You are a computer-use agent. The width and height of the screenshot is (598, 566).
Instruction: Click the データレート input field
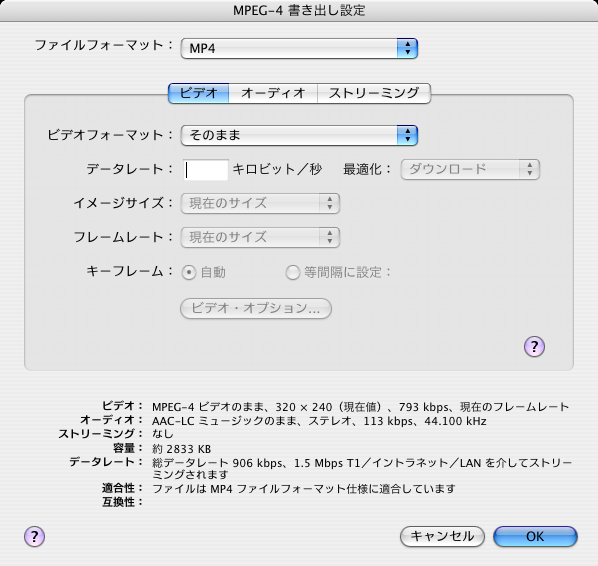[206, 170]
